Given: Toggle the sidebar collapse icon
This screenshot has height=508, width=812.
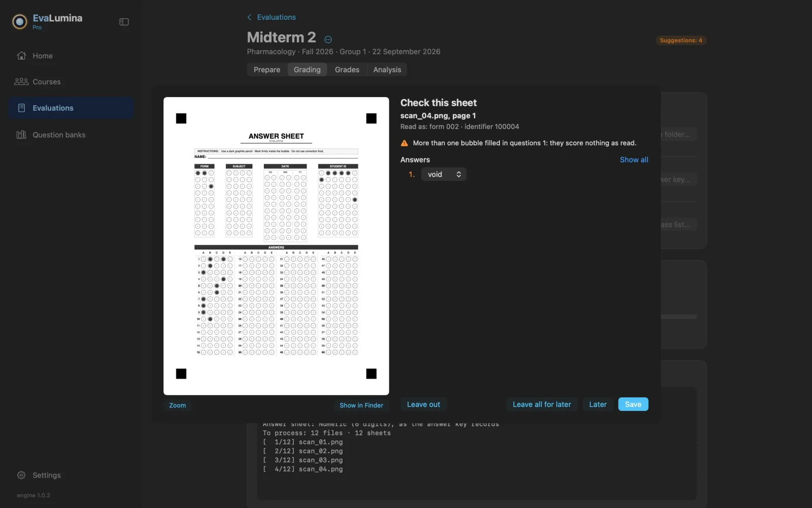Looking at the screenshot, I should pos(124,22).
